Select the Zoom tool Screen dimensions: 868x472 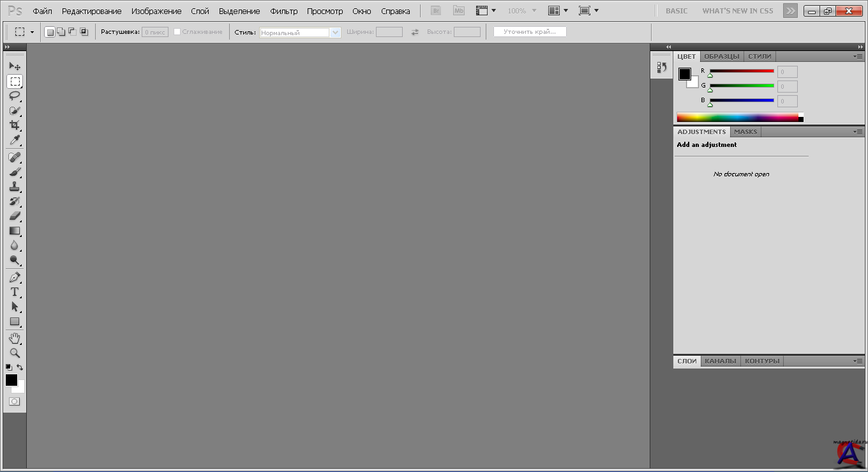(x=15, y=353)
